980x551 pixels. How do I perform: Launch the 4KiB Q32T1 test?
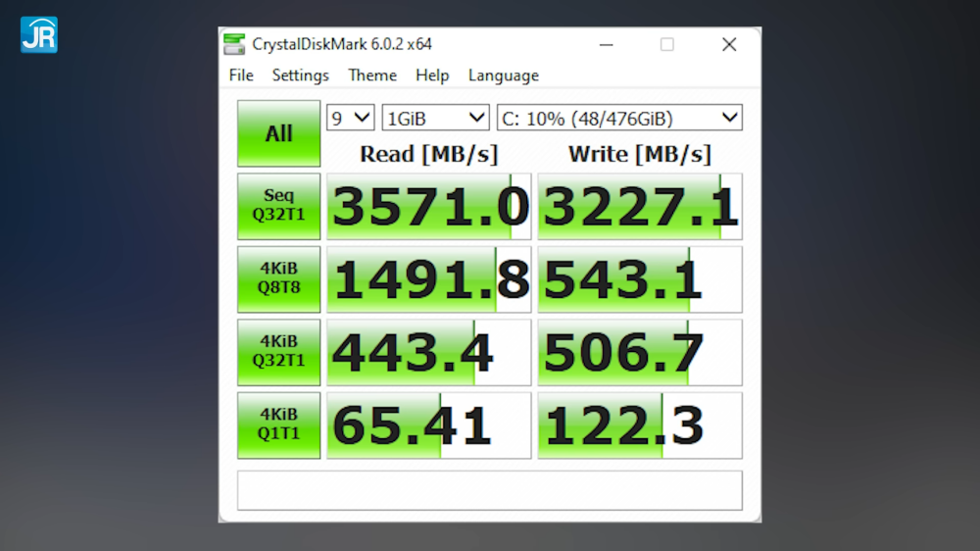(278, 352)
